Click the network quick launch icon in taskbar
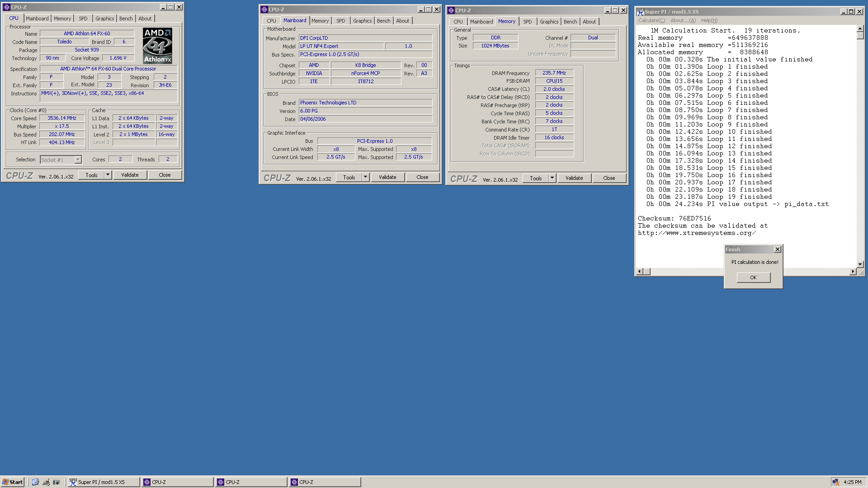 click(x=46, y=482)
